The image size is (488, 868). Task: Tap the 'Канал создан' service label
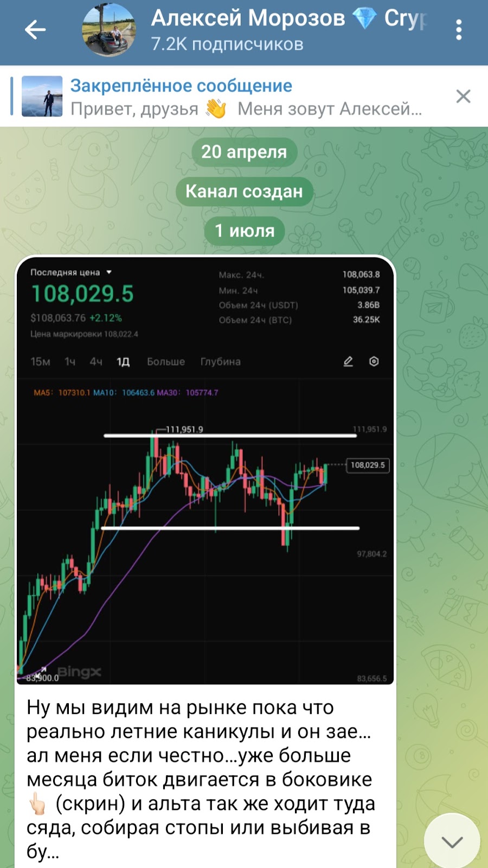point(244,191)
